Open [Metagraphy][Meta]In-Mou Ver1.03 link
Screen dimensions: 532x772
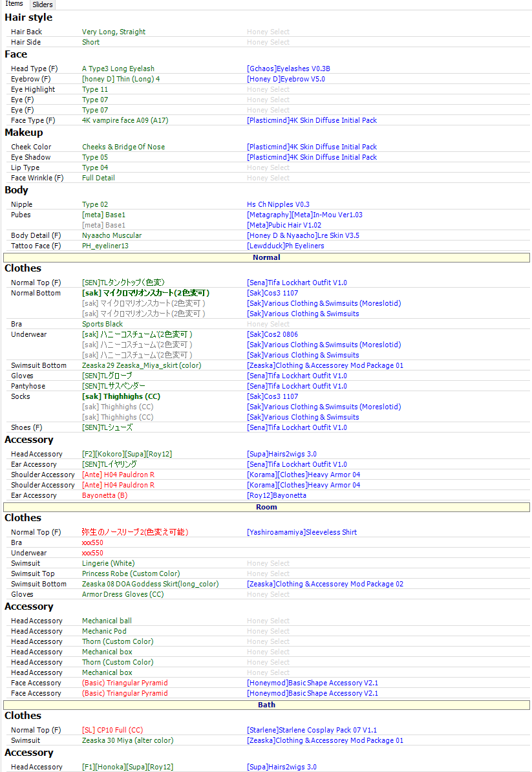pos(304,215)
